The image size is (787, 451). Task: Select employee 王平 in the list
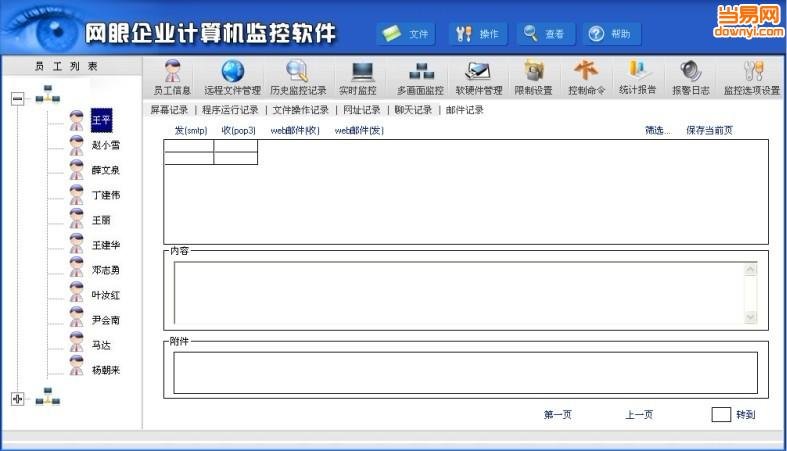(x=101, y=120)
